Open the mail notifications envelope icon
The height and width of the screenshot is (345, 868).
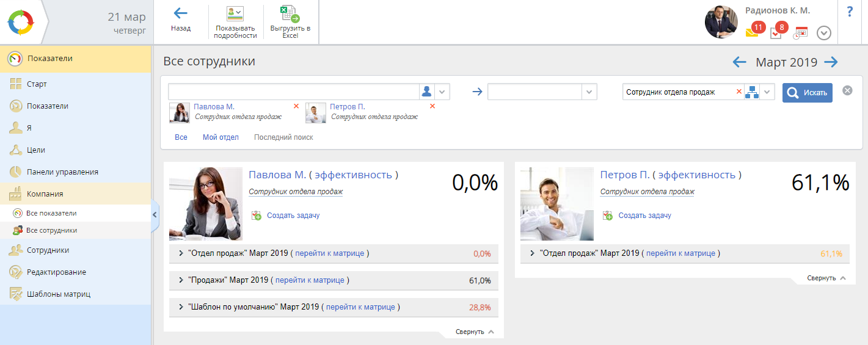(752, 32)
